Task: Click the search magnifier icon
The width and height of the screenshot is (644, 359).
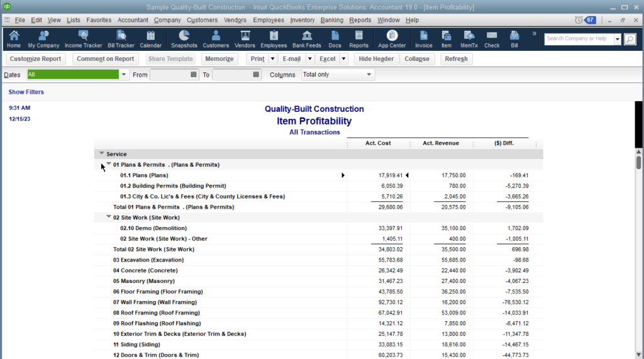Action: 630,39
